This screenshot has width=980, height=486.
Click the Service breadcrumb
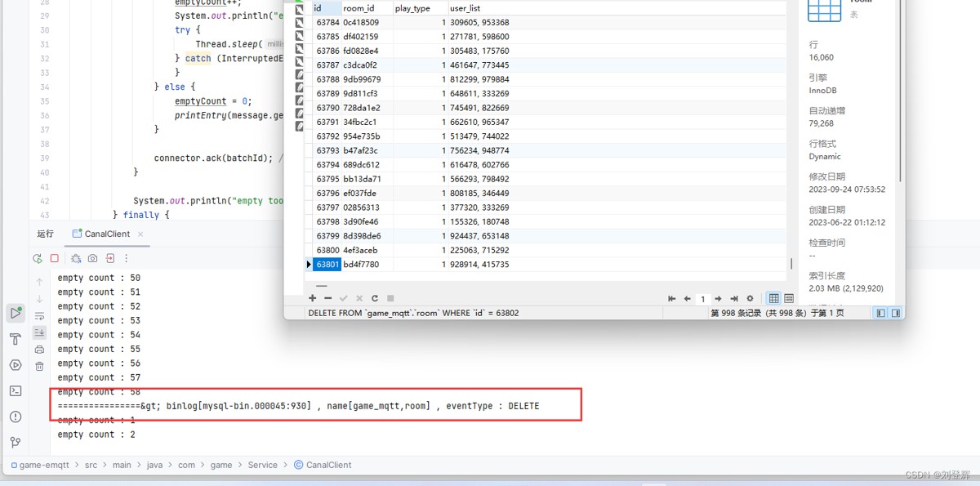[x=262, y=465]
